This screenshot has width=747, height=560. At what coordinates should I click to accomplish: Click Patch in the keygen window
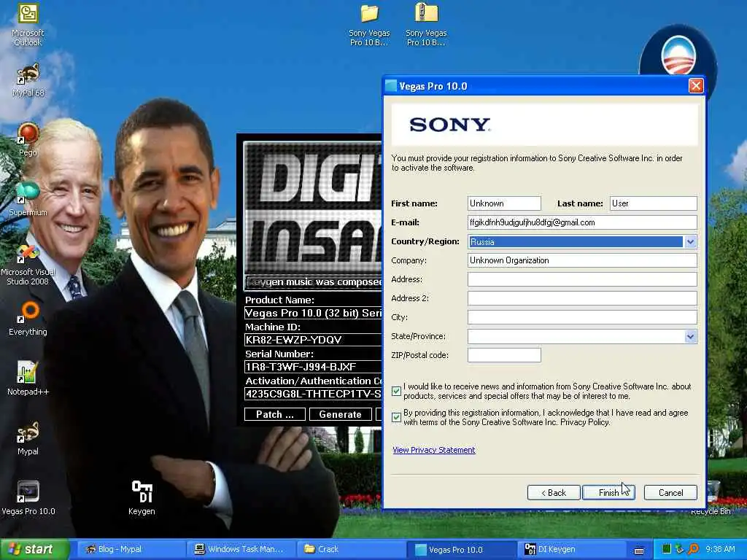(275, 414)
